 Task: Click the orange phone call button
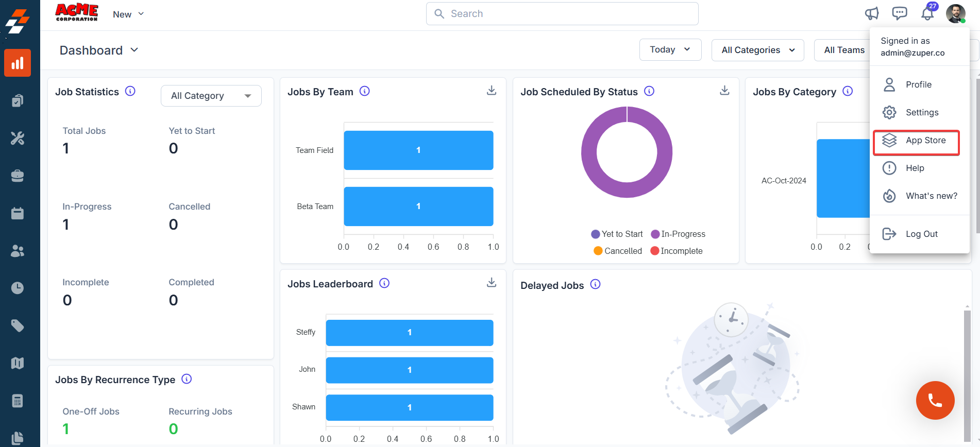935,400
